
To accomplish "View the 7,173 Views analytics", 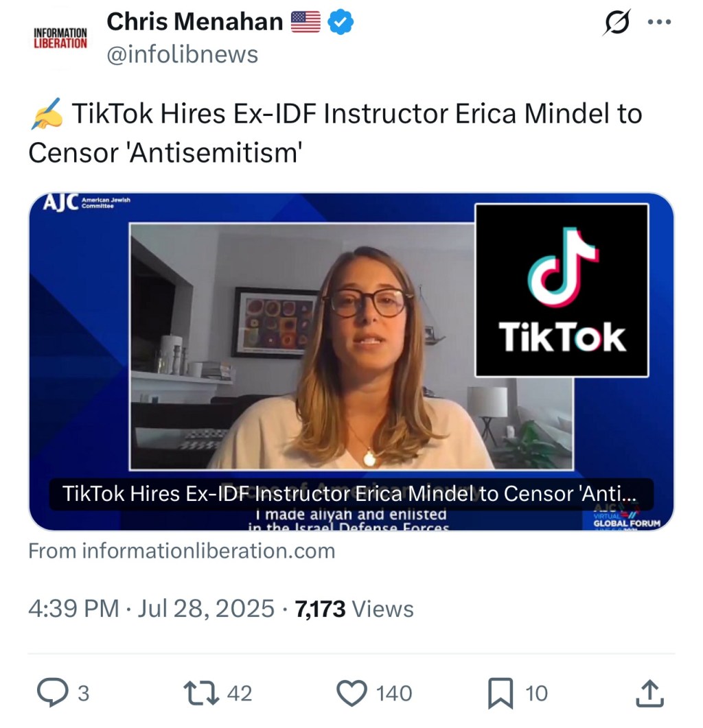I will pos(354,609).
